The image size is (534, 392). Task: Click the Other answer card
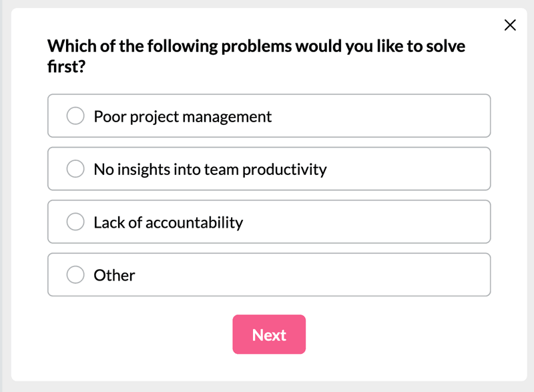click(269, 274)
